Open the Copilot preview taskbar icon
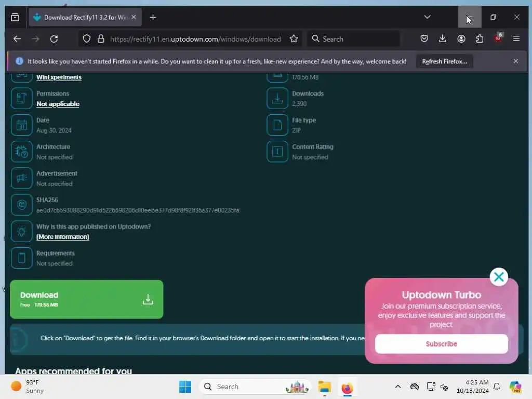This screenshot has height=399, width=532. 515,387
